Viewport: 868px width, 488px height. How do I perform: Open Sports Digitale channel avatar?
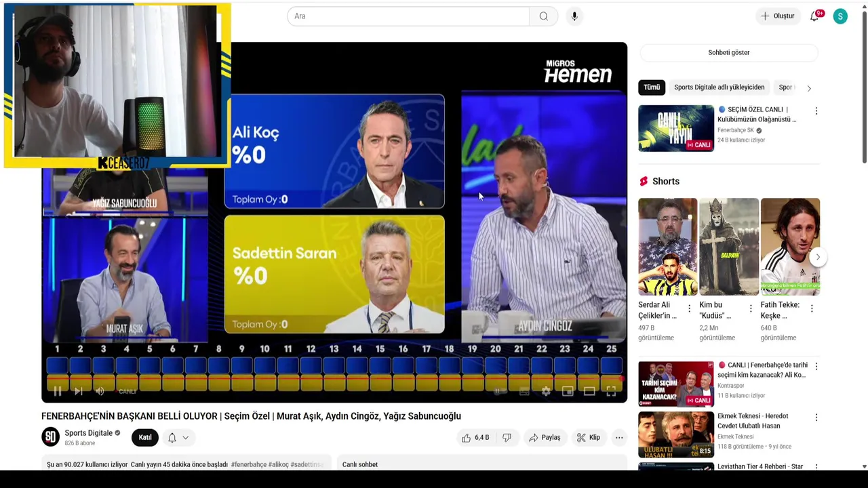(x=51, y=437)
